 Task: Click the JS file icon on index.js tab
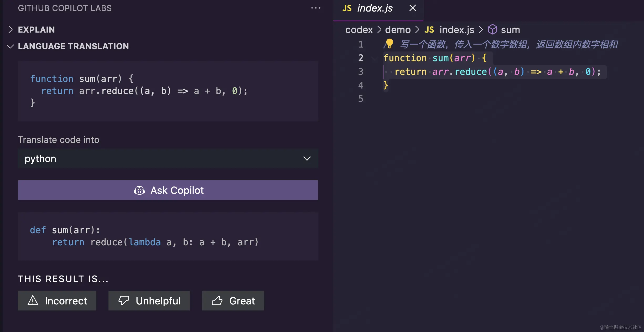(347, 8)
